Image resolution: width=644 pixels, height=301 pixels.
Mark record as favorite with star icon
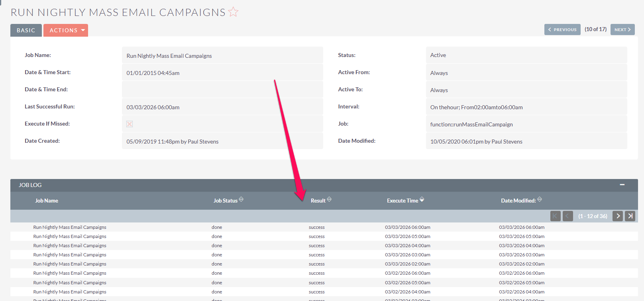233,12
